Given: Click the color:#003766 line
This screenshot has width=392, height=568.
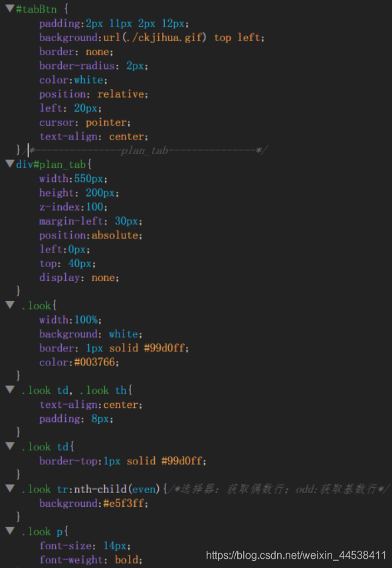Looking at the screenshot, I should (79, 362).
